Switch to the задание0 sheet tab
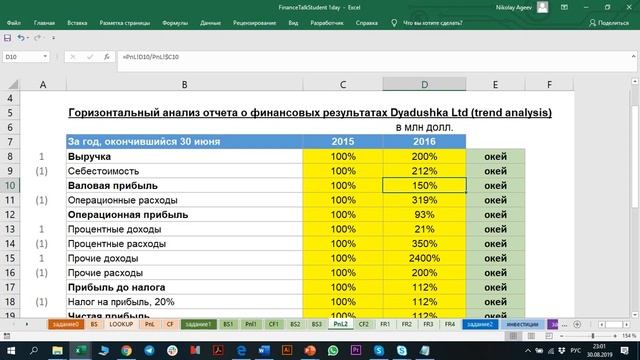640x360 pixels. pos(66,324)
